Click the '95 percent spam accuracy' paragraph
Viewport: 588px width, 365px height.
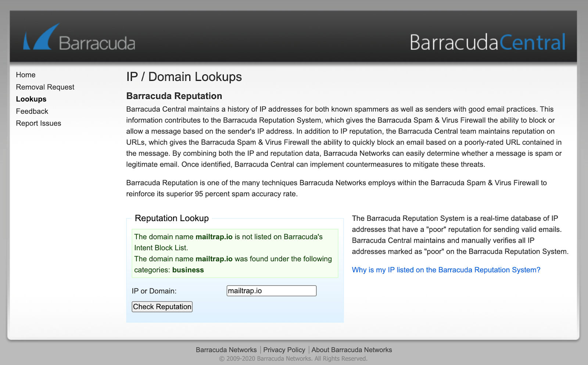pyautogui.click(x=337, y=188)
